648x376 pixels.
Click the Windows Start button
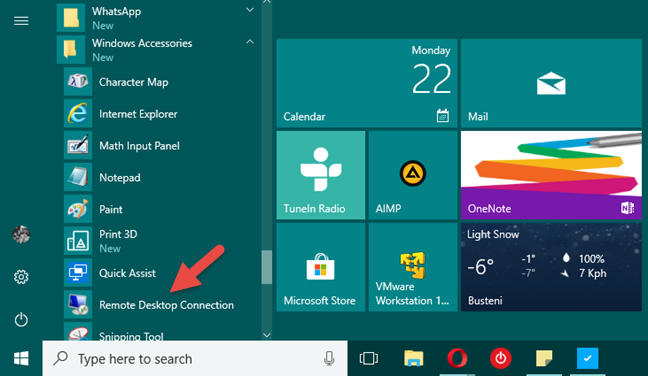(x=21, y=359)
